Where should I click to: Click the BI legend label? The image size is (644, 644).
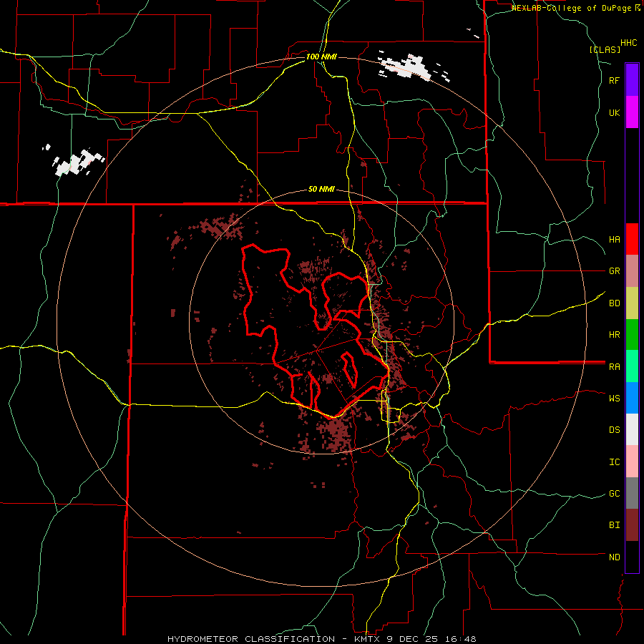tap(614, 525)
